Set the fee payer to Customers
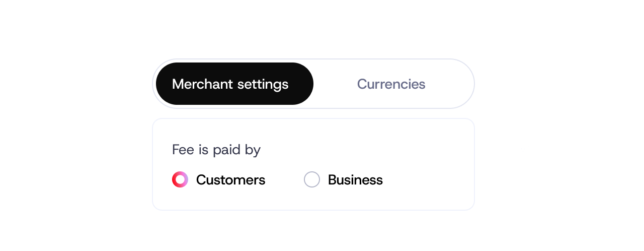 tap(180, 179)
